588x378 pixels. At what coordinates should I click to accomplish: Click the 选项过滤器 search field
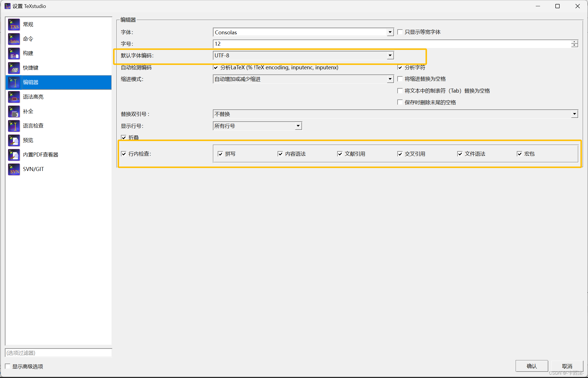point(58,353)
